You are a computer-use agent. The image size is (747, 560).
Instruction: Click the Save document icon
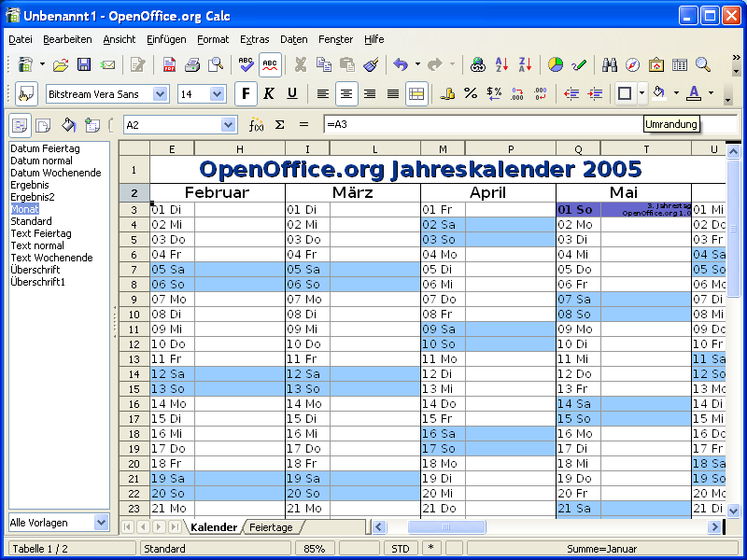tap(84, 64)
